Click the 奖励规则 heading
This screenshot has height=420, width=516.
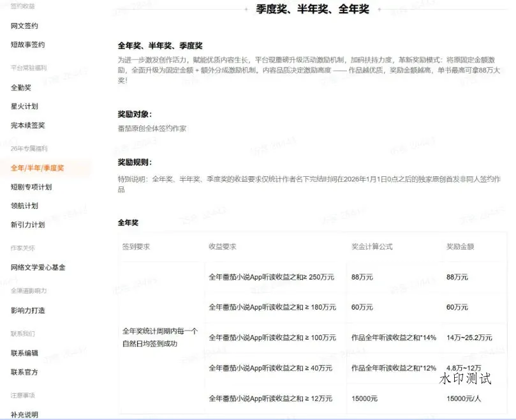pos(135,162)
